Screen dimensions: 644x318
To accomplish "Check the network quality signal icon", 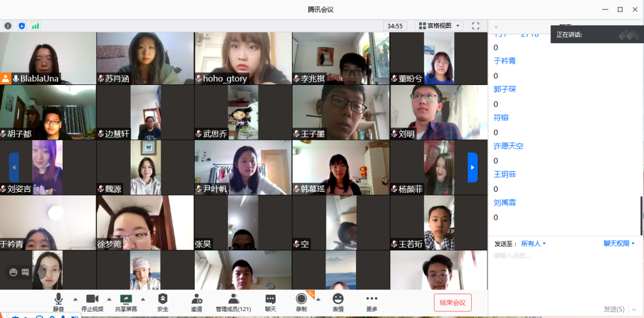I will point(36,25).
